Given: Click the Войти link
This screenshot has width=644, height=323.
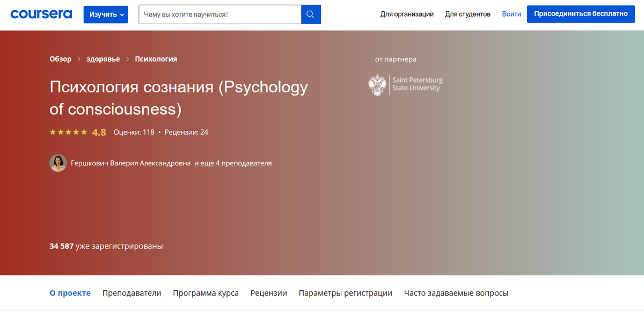Looking at the screenshot, I should pos(511,14).
